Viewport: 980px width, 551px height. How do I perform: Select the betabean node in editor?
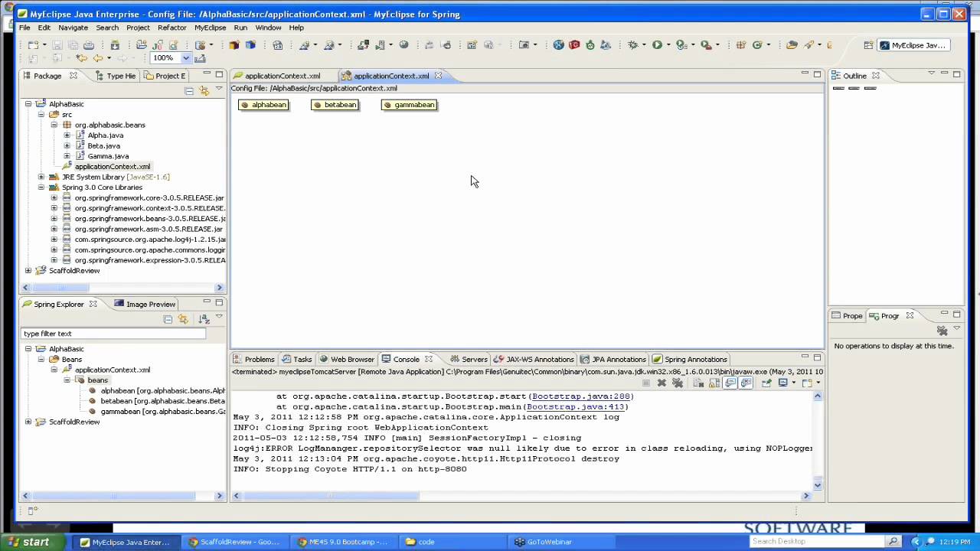(335, 105)
